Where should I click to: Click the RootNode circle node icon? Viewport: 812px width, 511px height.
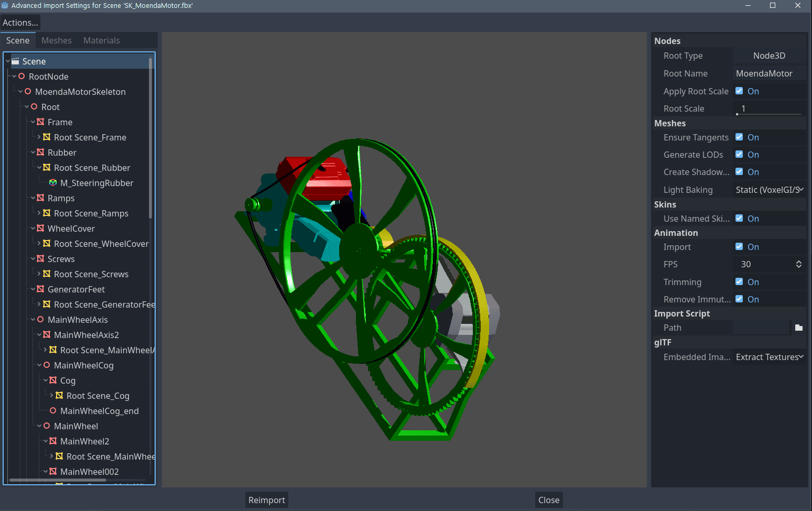pos(21,77)
